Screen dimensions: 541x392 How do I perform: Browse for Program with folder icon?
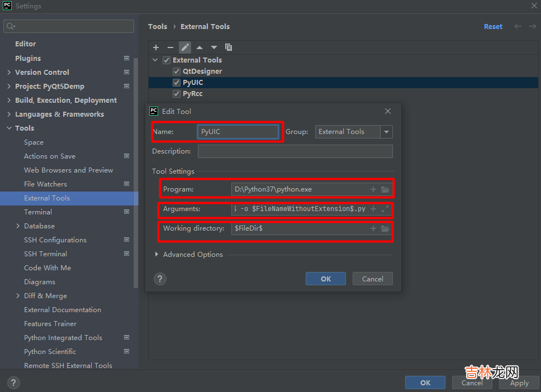point(385,189)
